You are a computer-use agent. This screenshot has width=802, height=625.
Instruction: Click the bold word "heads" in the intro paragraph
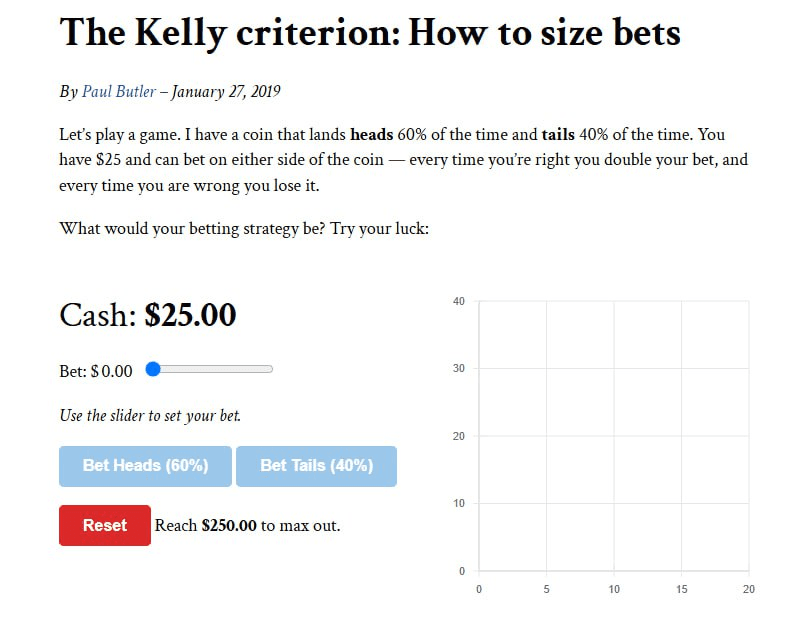click(x=372, y=133)
